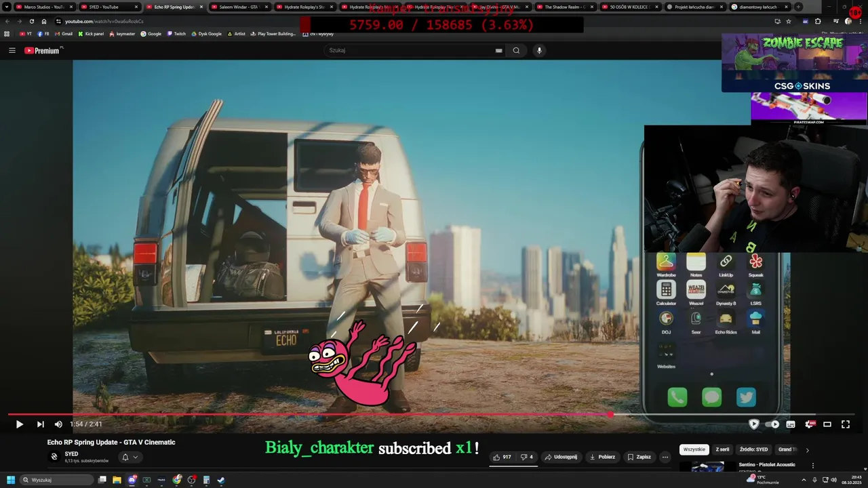Click the search magnifier button
Viewport: 868px width, 488px height.
tap(516, 50)
